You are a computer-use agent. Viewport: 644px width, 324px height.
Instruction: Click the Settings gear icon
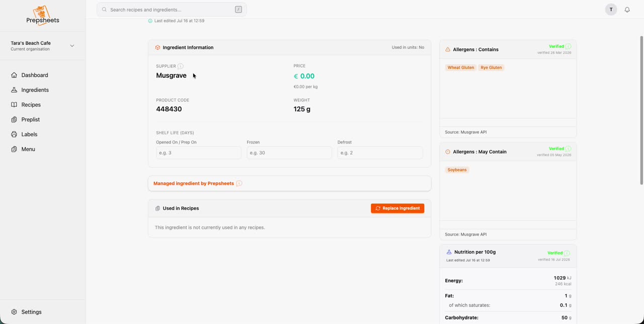14,312
